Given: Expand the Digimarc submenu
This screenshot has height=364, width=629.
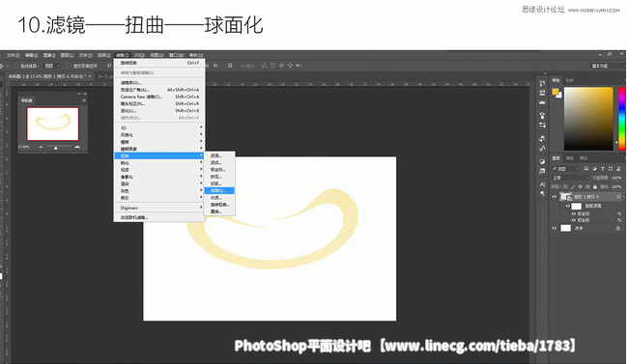Looking at the screenshot, I should [x=159, y=208].
